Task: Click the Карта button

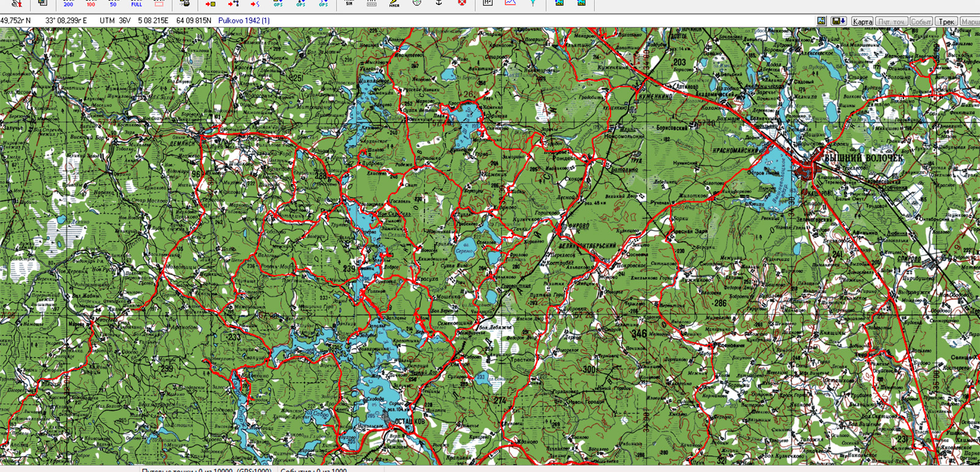Action: pyautogui.click(x=862, y=21)
